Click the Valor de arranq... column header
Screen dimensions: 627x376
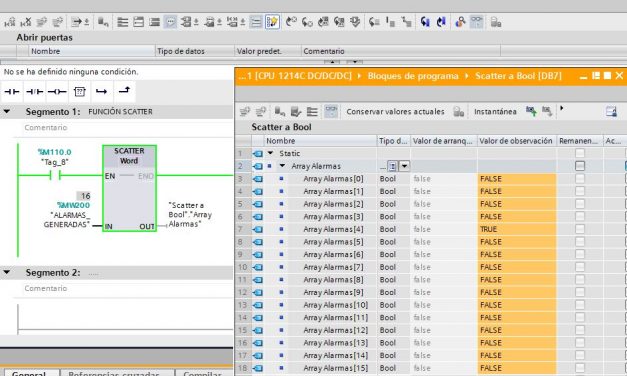(443, 141)
